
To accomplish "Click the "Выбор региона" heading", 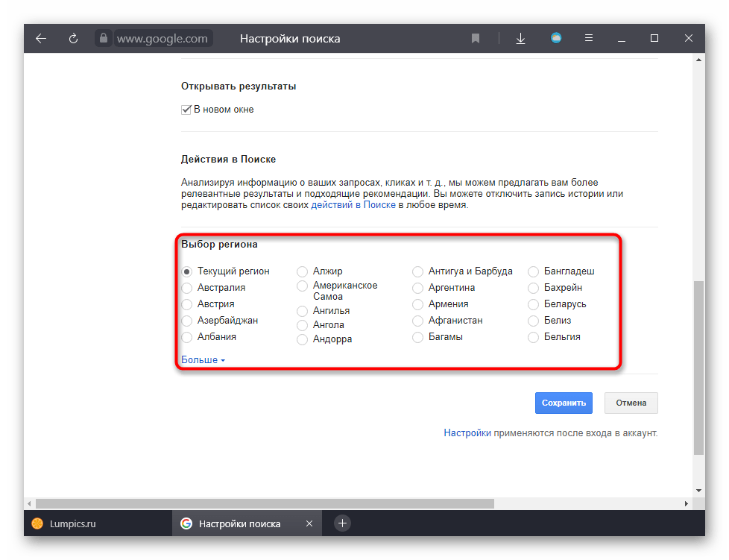I will point(219,244).
